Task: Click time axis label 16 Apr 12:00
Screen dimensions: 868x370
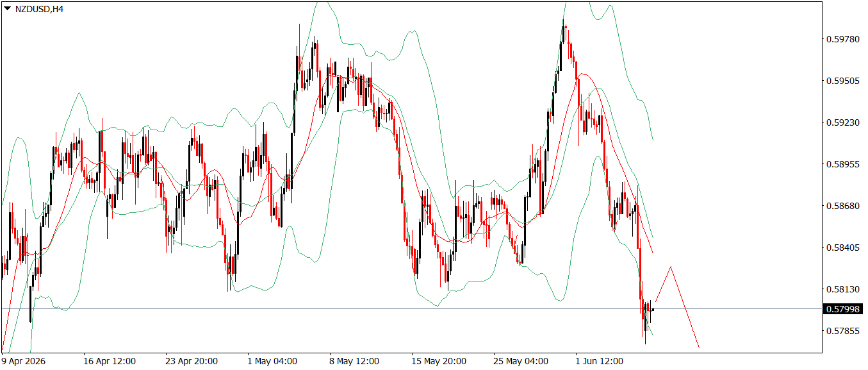Action: tap(110, 361)
